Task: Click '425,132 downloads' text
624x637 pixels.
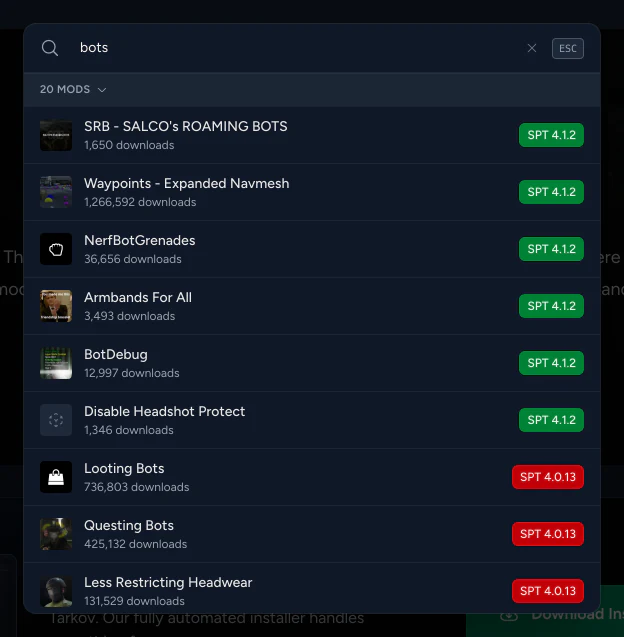Action: (135, 544)
